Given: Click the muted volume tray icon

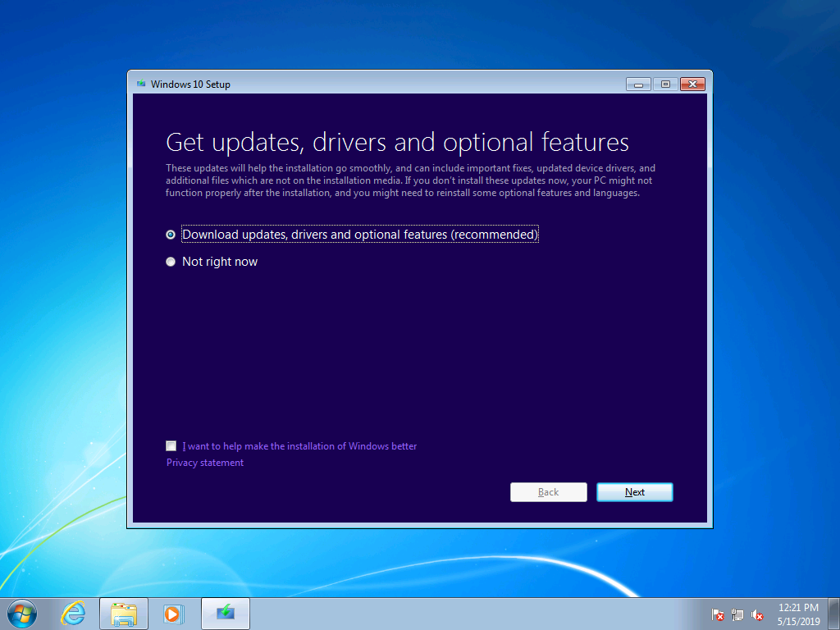Looking at the screenshot, I should (x=756, y=615).
